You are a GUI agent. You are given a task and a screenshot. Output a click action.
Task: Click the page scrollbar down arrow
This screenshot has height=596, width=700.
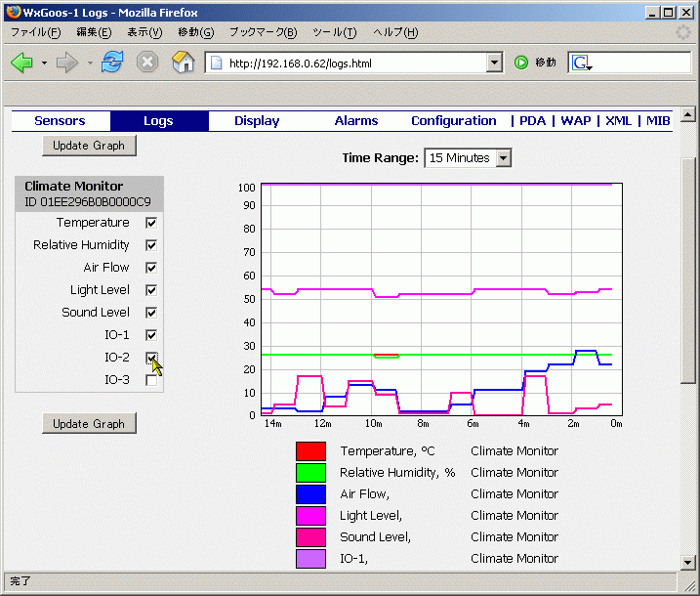tap(688, 563)
